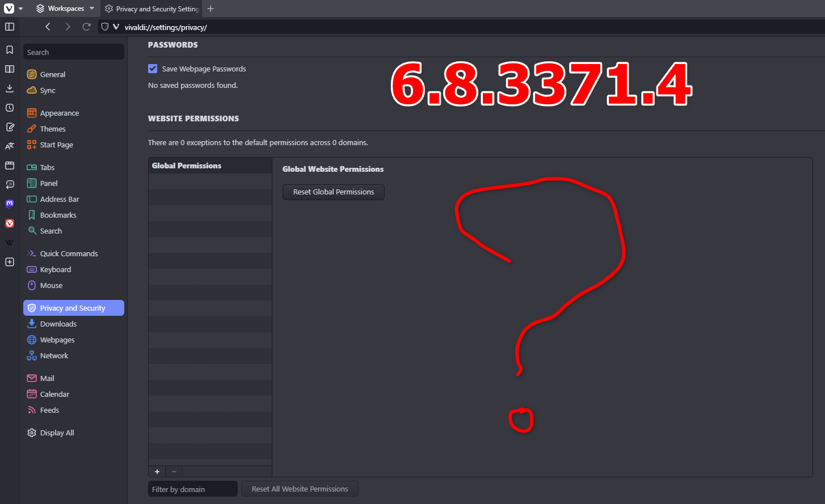
Task: Toggle the side panel button
Action: pyautogui.click(x=10, y=27)
